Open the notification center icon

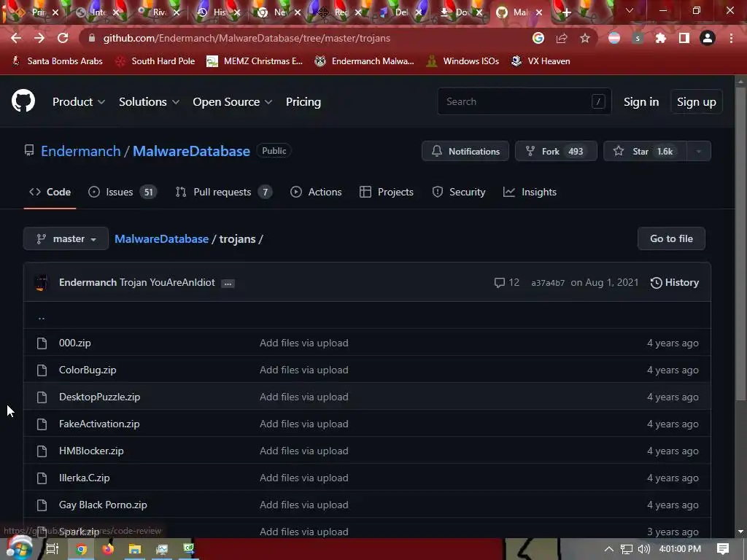tap(723, 549)
